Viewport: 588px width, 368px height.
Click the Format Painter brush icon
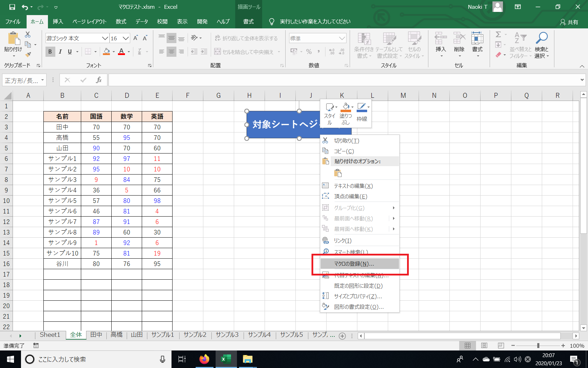click(x=28, y=54)
